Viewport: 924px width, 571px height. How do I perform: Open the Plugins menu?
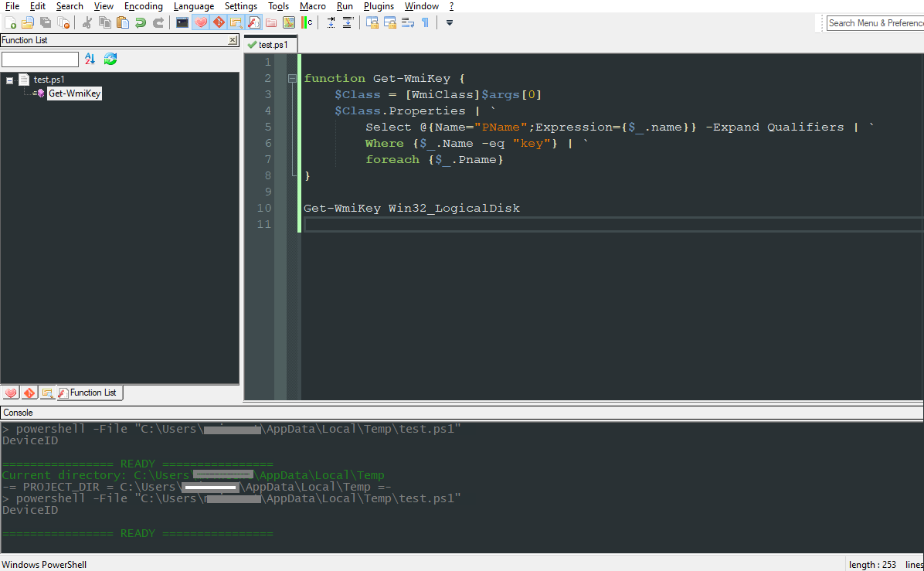pos(379,6)
